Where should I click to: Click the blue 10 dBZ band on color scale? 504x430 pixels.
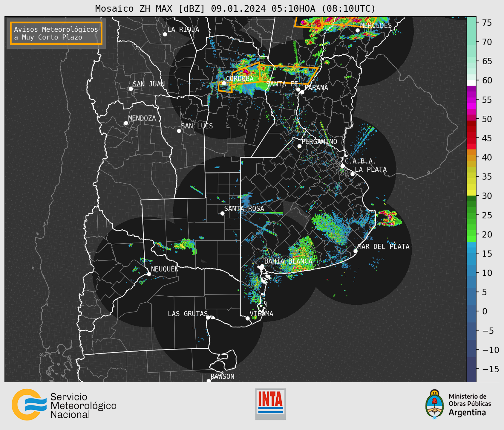point(471,273)
